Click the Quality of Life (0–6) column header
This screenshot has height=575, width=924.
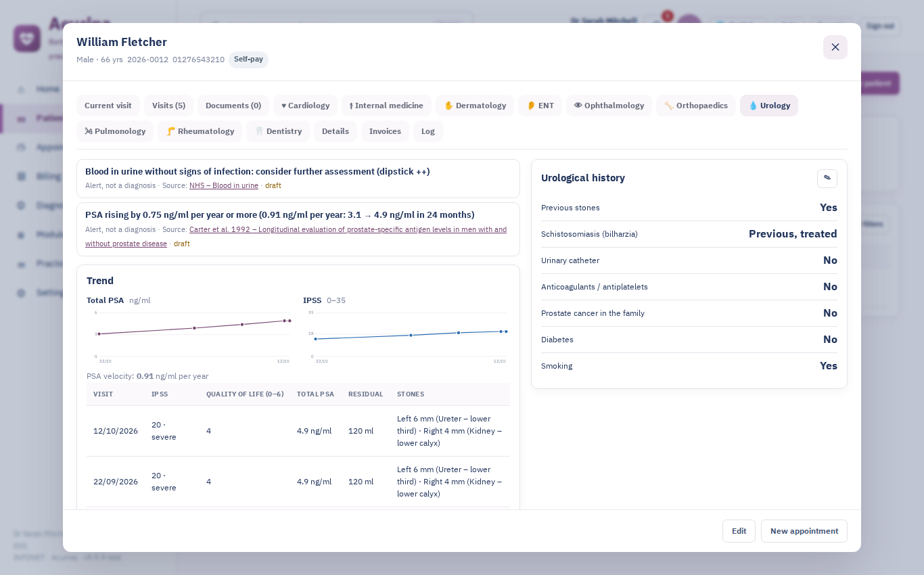pos(245,394)
